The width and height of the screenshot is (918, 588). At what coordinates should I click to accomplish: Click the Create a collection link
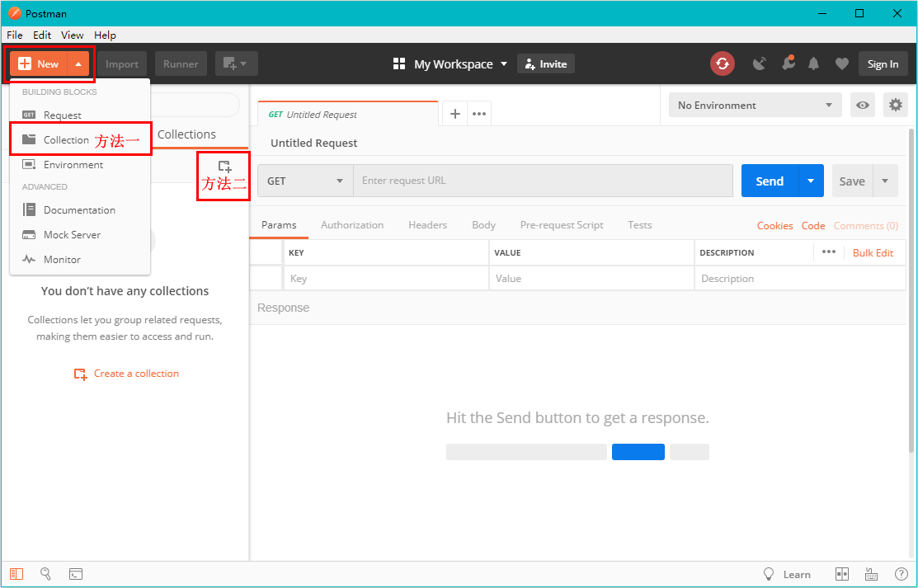[126, 374]
